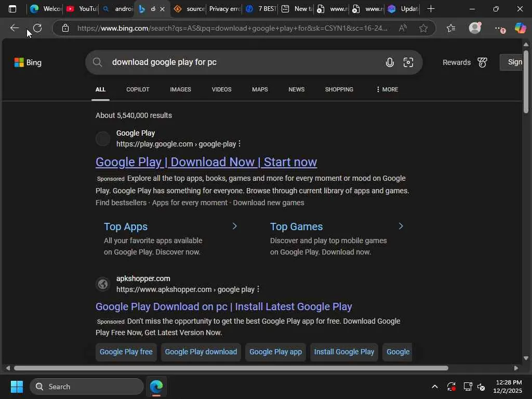This screenshot has width=532, height=399.
Task: Switch to the MAPS tab
Action: tap(260, 89)
